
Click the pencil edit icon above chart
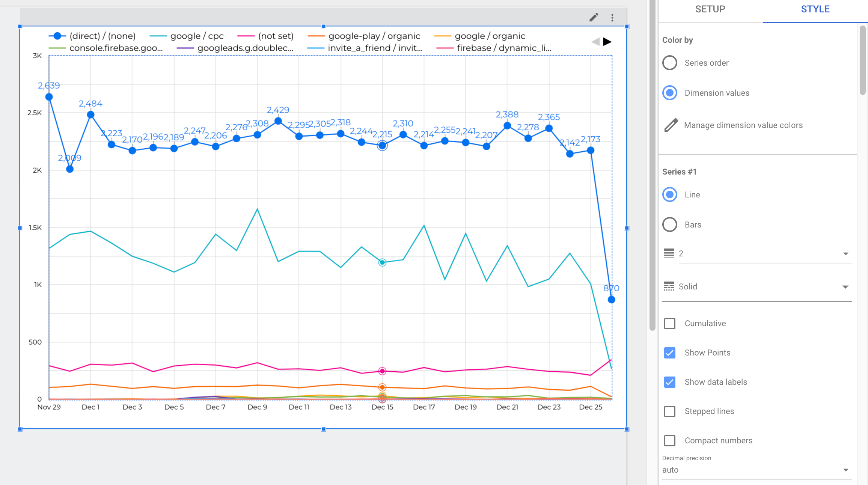pyautogui.click(x=594, y=17)
